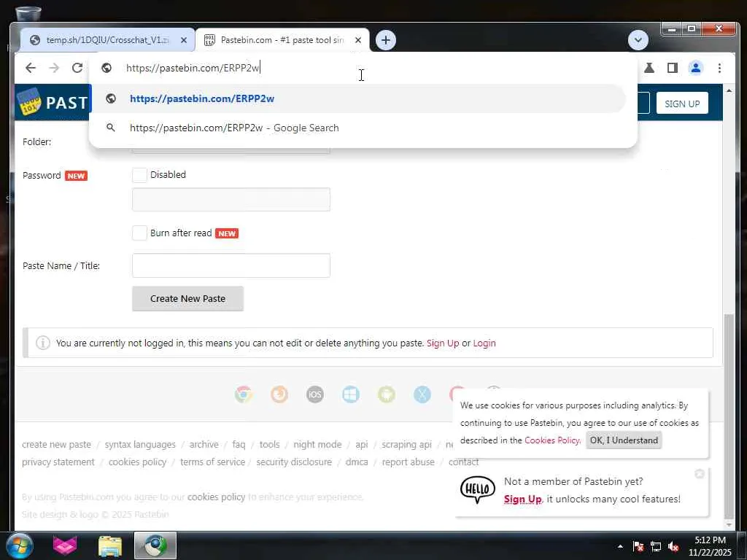The image size is (747, 560).
Task: Open faq footer link
Action: [239, 444]
